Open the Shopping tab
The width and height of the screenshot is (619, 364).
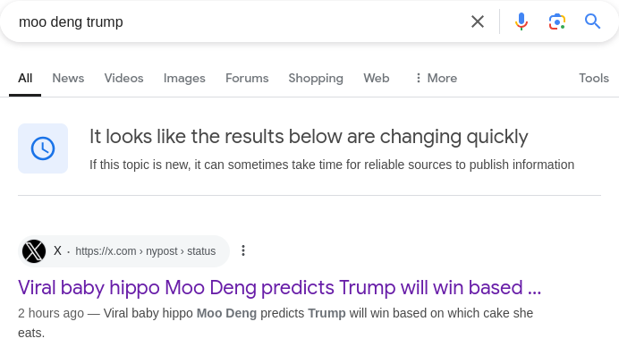(316, 78)
